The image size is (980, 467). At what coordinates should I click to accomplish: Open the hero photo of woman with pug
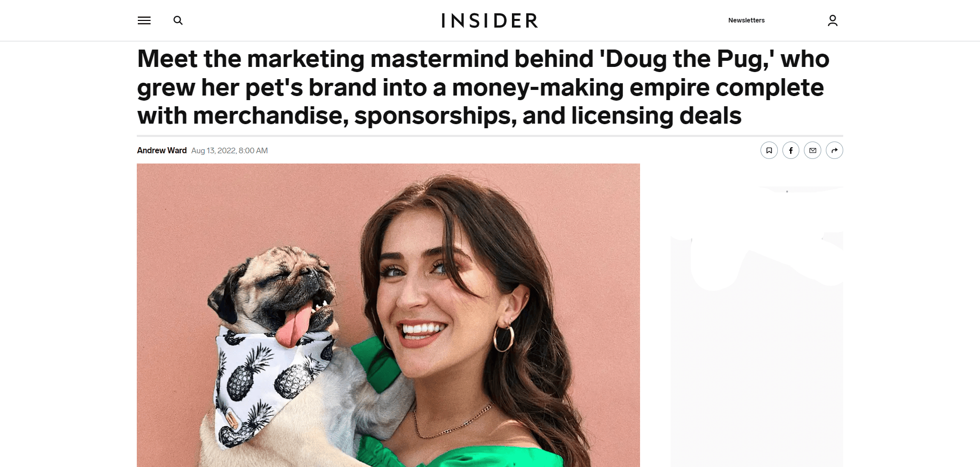coord(388,315)
